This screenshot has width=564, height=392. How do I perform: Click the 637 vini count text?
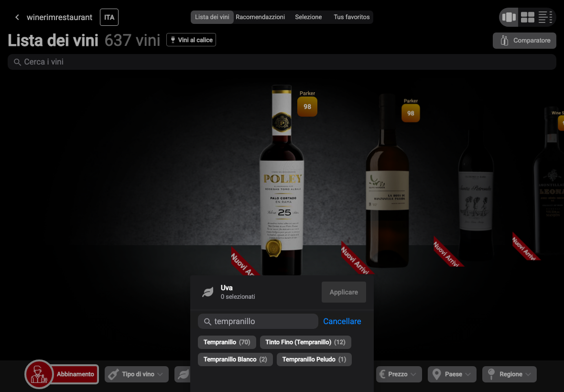[132, 40]
